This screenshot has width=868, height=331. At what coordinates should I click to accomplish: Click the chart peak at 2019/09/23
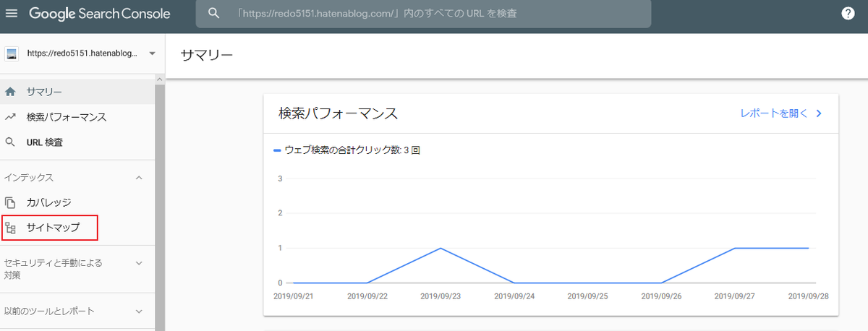point(441,248)
